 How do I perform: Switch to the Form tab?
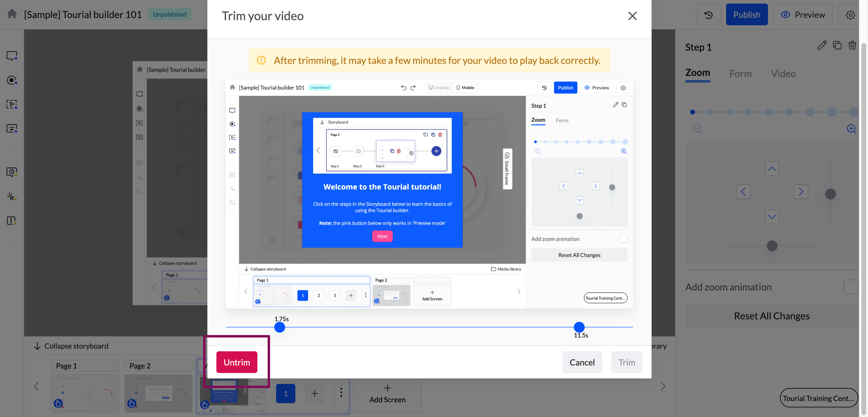(x=740, y=74)
